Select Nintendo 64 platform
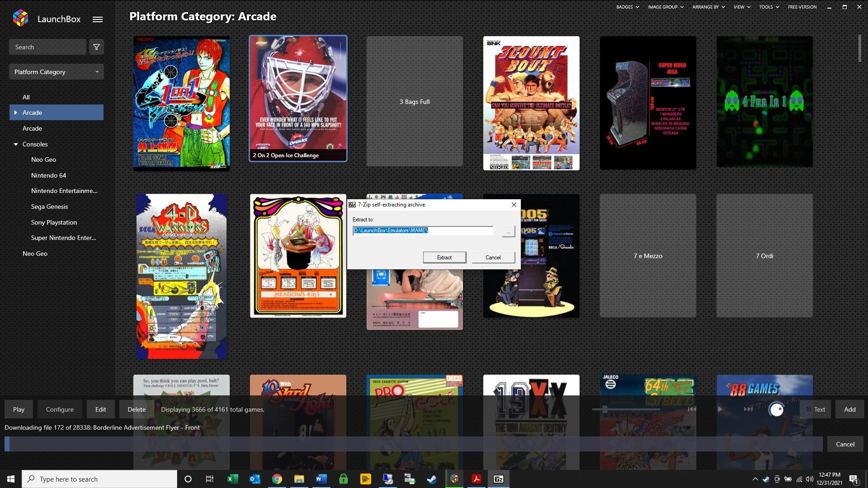Screen dimensions: 868x488 click(48, 175)
